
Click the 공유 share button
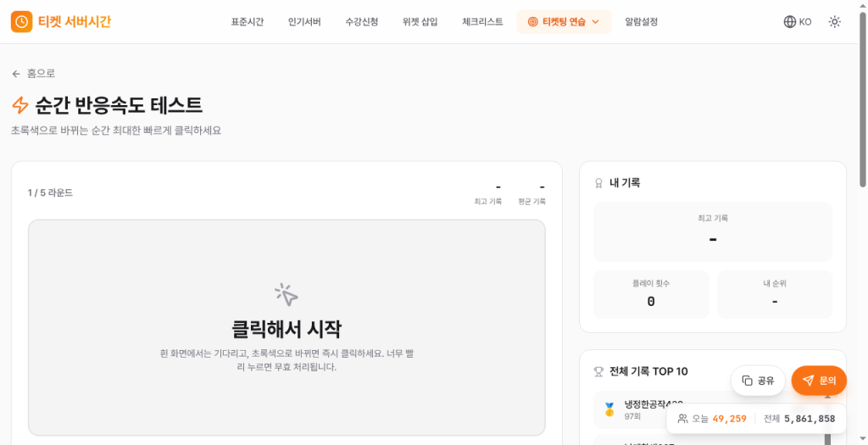(759, 381)
